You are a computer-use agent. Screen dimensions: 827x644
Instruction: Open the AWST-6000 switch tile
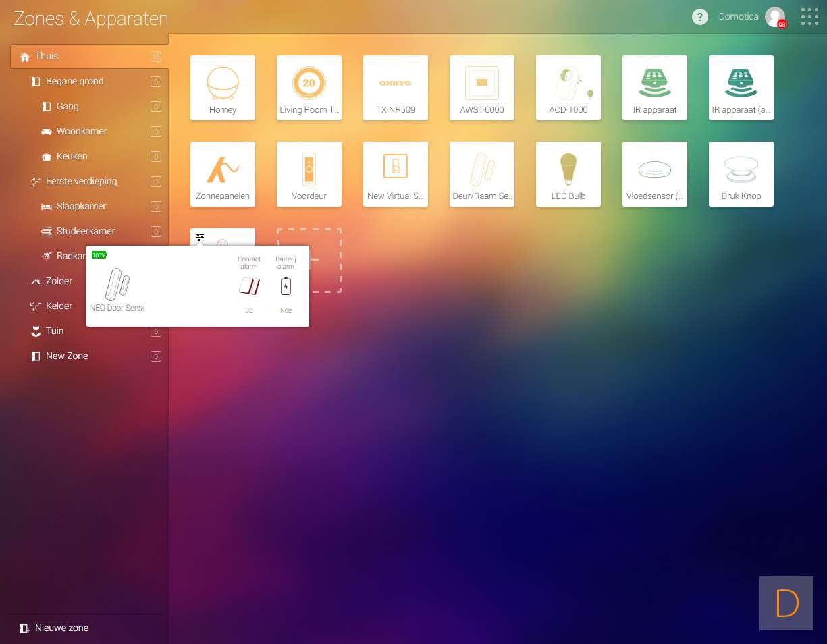pos(482,88)
